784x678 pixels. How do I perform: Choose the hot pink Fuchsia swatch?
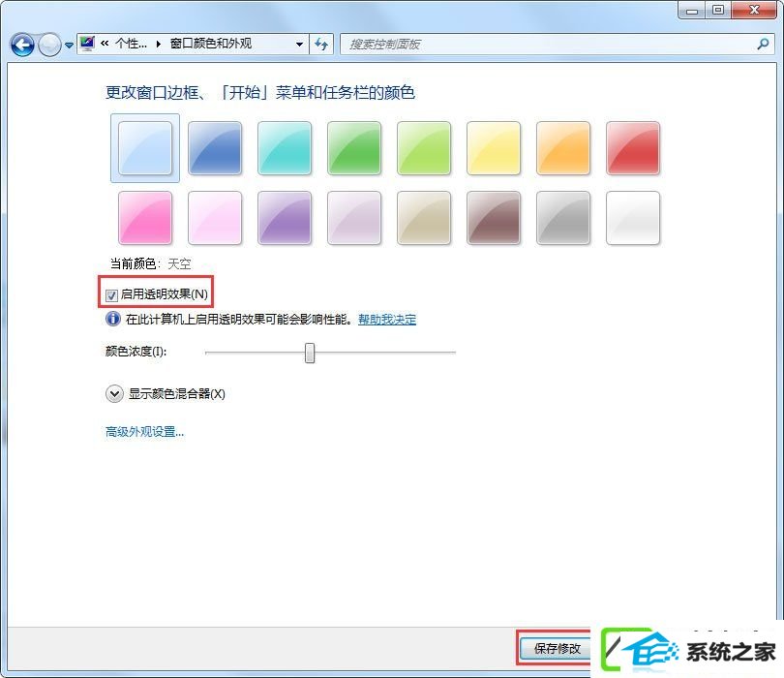[x=145, y=218]
